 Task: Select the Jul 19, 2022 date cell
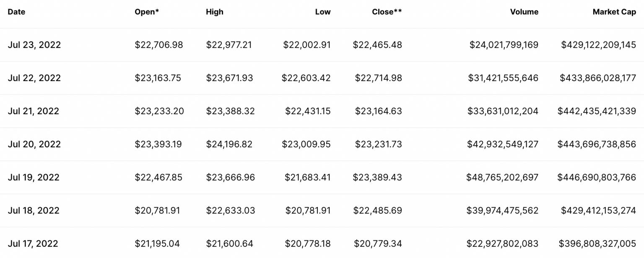pos(34,177)
